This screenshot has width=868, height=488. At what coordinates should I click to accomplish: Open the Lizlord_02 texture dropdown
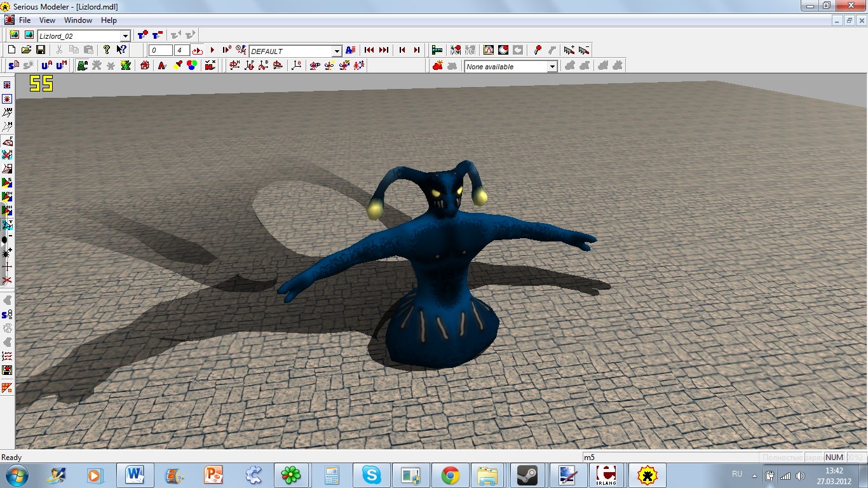126,36
